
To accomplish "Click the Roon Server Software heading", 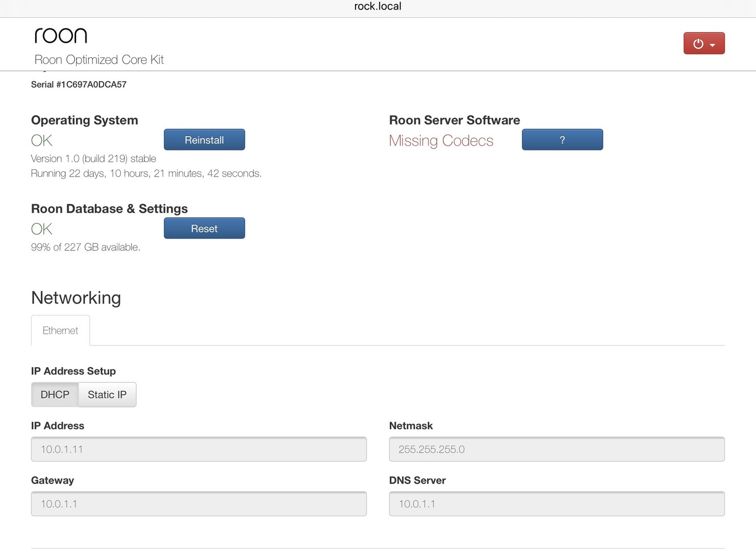I will tap(455, 120).
